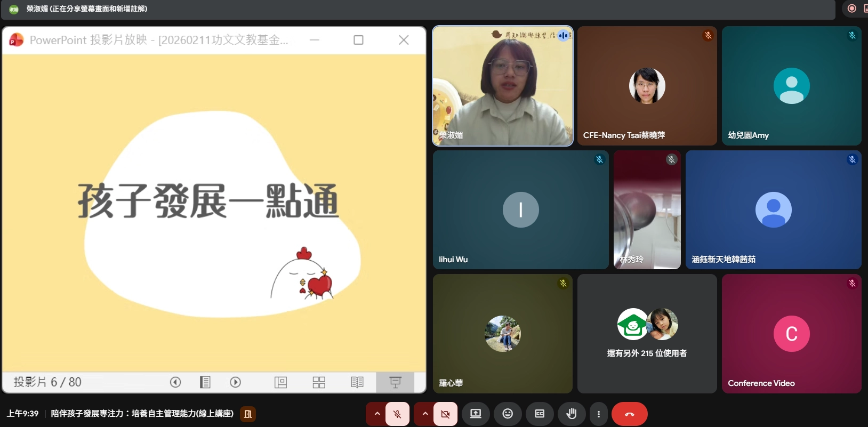Image resolution: width=868 pixels, height=427 pixels.
Task: Go to previous slide in PowerPoint
Action: tap(175, 382)
